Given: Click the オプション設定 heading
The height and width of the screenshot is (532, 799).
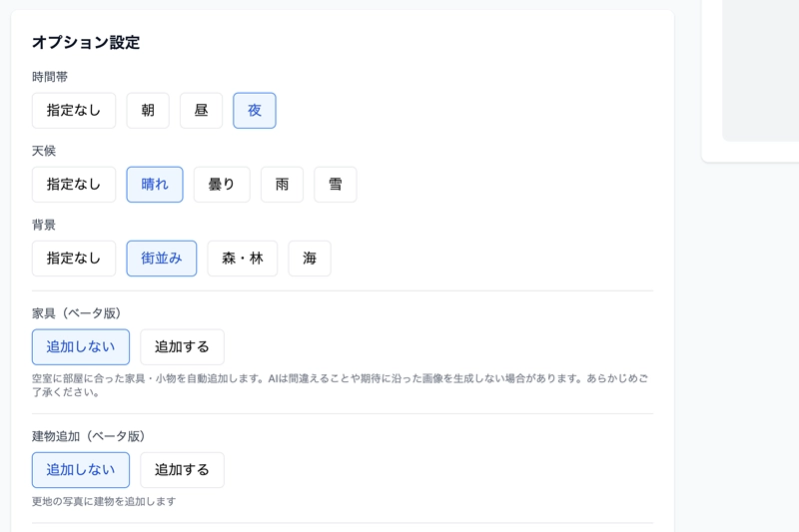Looking at the screenshot, I should (x=86, y=43).
